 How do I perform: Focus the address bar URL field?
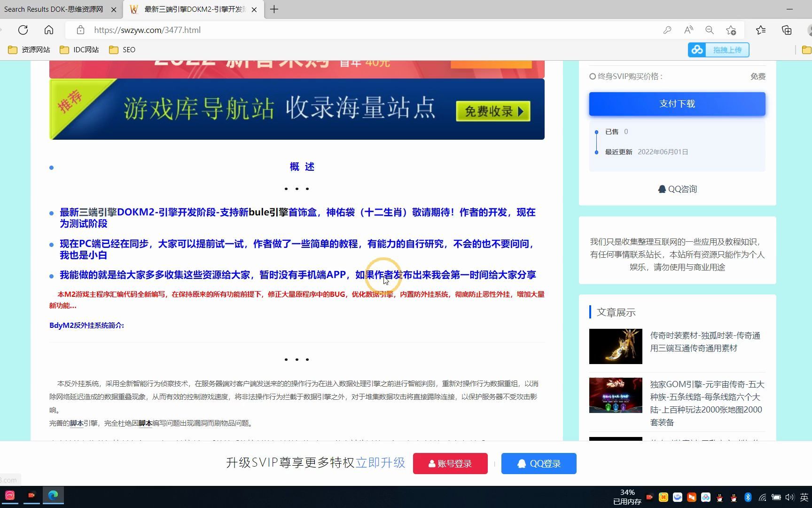[367, 30]
